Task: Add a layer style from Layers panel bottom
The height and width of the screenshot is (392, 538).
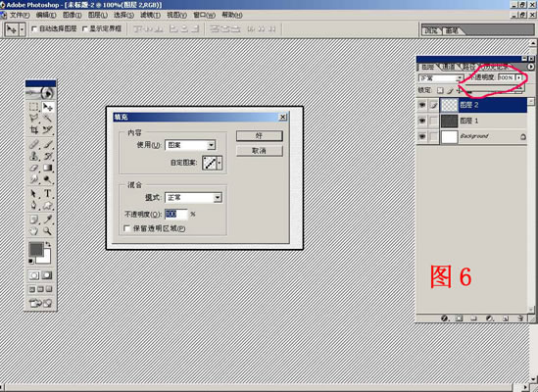Action: pyautogui.click(x=445, y=318)
